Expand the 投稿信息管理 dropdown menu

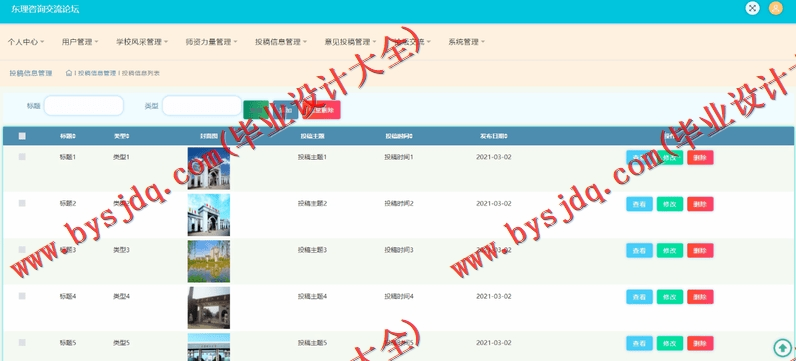[x=281, y=42]
